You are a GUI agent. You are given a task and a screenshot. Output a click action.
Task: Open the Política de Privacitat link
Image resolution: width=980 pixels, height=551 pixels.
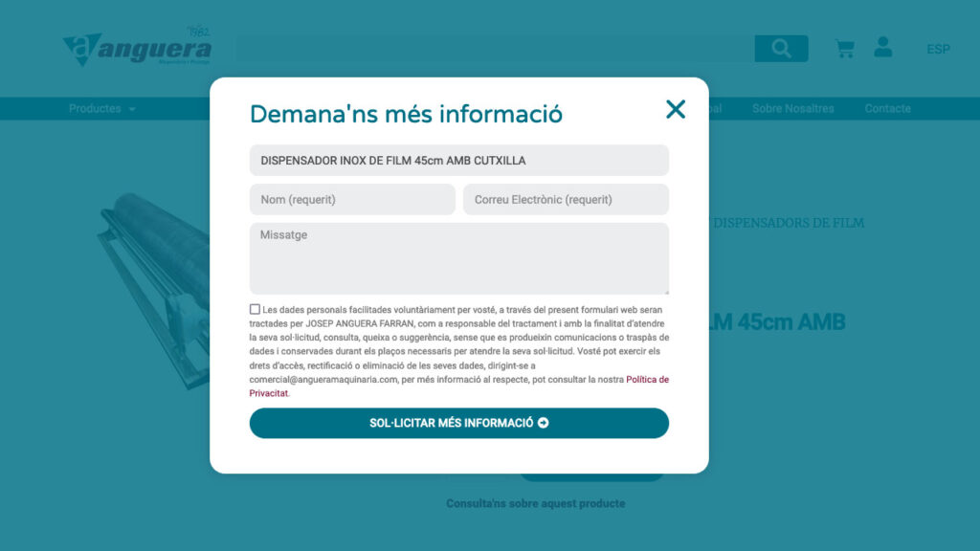coord(647,379)
